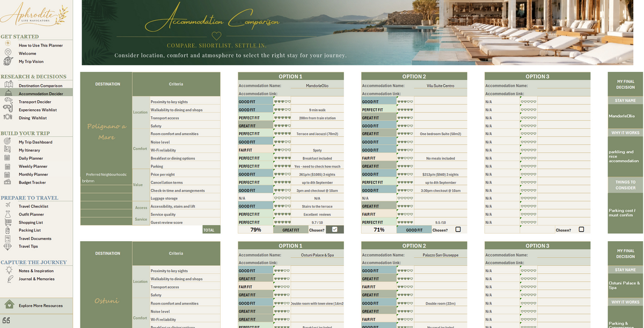Click the document icon for Travel Documents
The image size is (644, 328).
[8, 238]
